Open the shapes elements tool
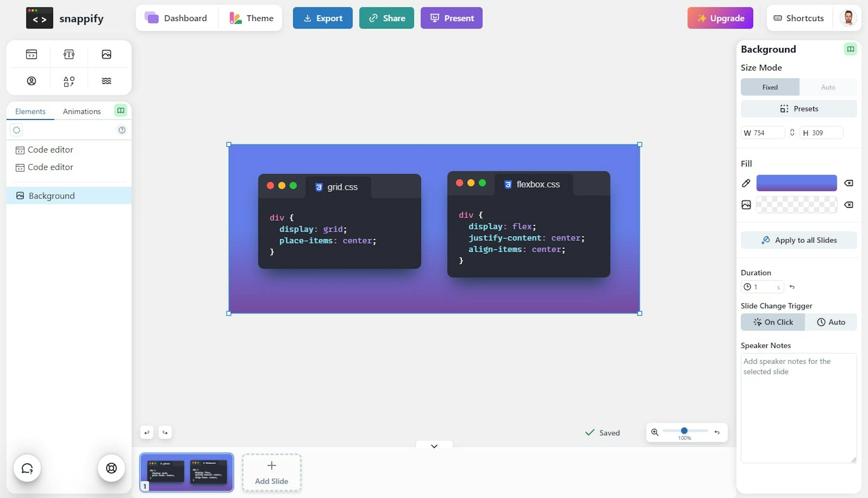 pyautogui.click(x=69, y=81)
